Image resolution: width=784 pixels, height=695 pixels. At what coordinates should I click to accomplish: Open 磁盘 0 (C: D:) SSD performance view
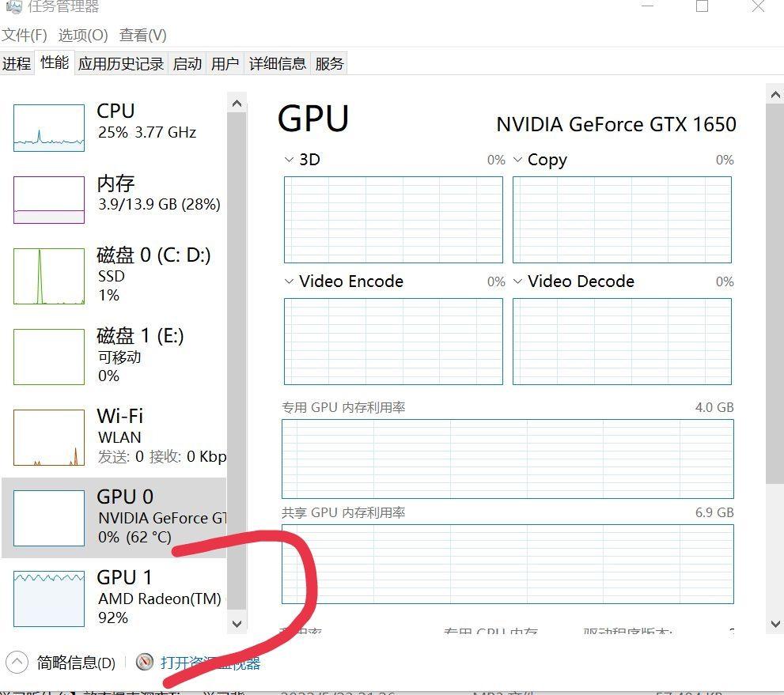(111, 275)
